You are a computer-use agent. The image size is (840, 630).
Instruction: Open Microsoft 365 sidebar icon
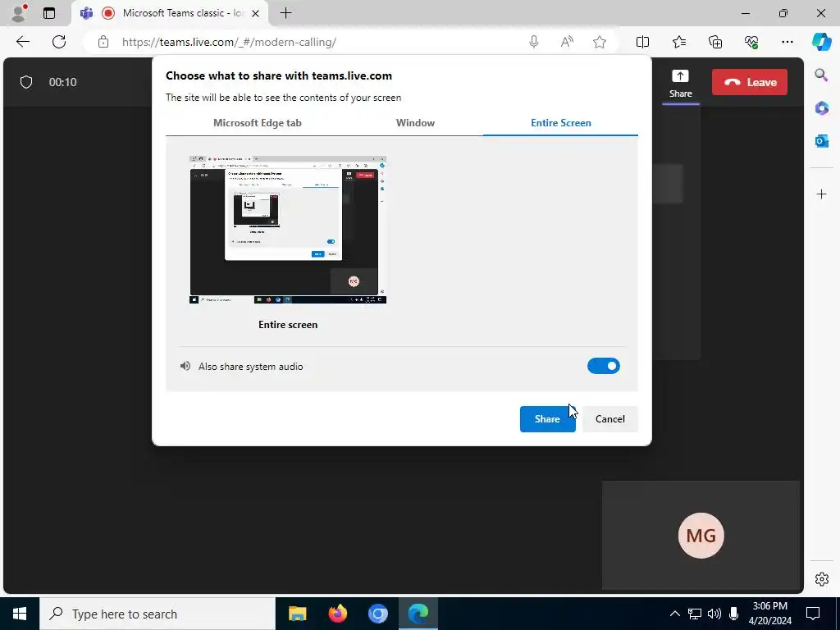[x=821, y=107]
